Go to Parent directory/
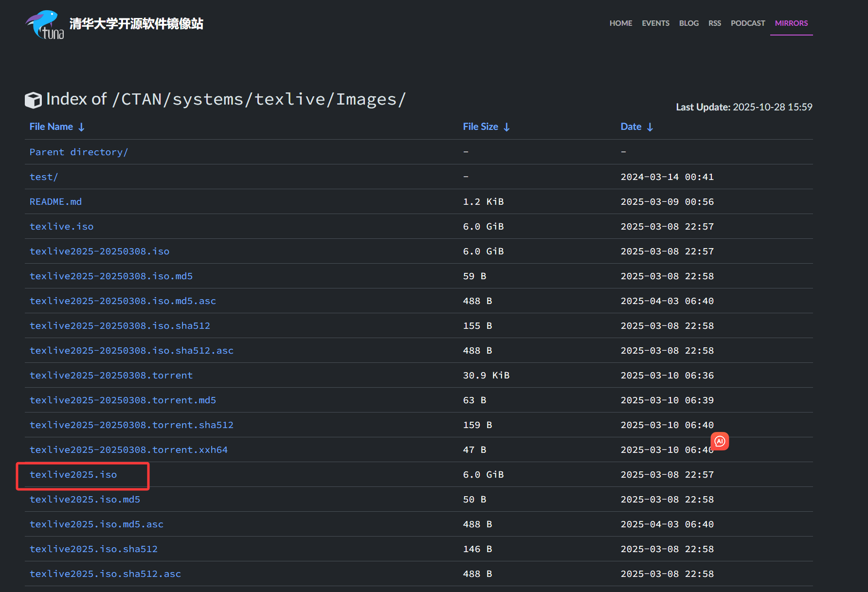The image size is (868, 592). click(79, 152)
